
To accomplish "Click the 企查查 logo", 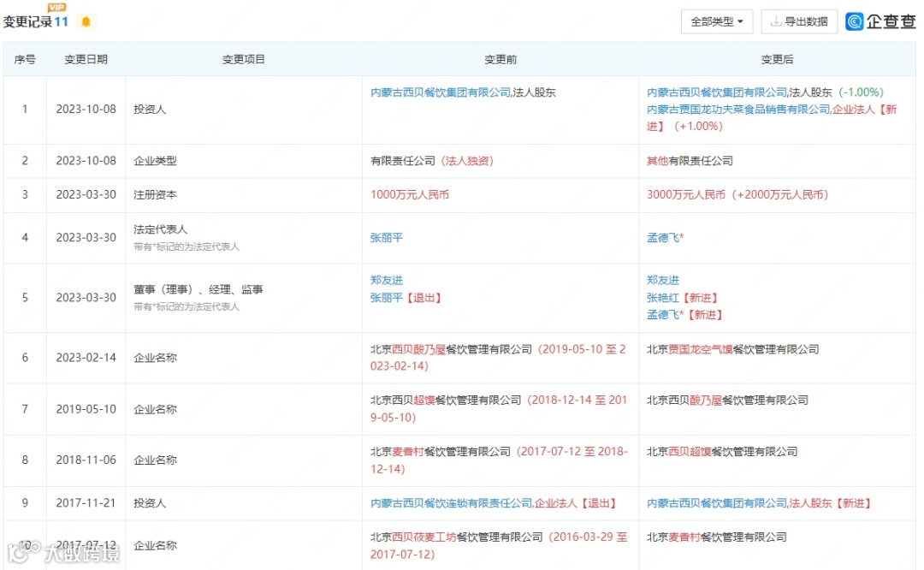I will [x=881, y=21].
